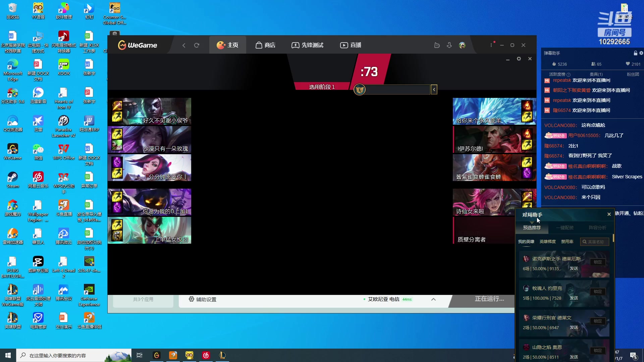This screenshot has width=644, height=362.
Task: Click the 正在运行 status button
Action: [x=489, y=299]
